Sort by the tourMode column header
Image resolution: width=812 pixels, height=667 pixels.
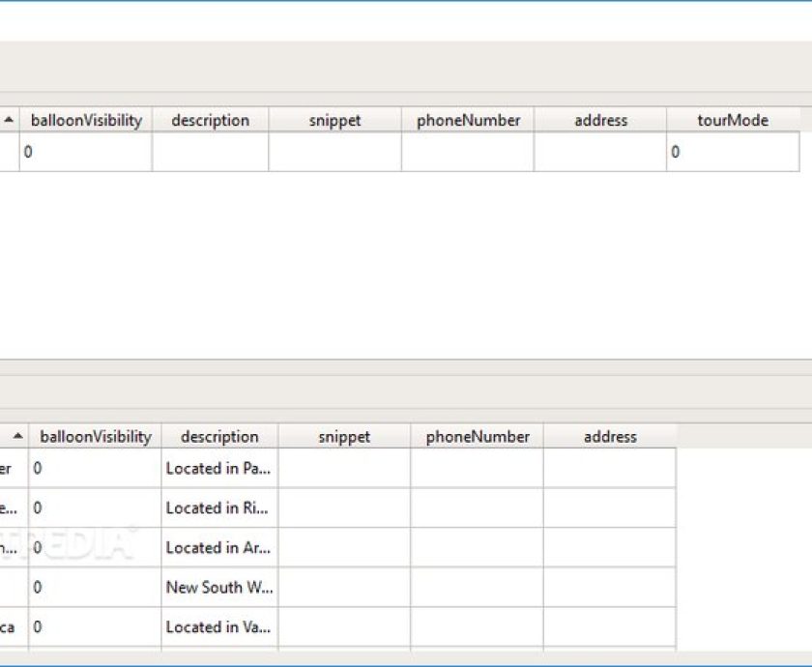click(733, 120)
